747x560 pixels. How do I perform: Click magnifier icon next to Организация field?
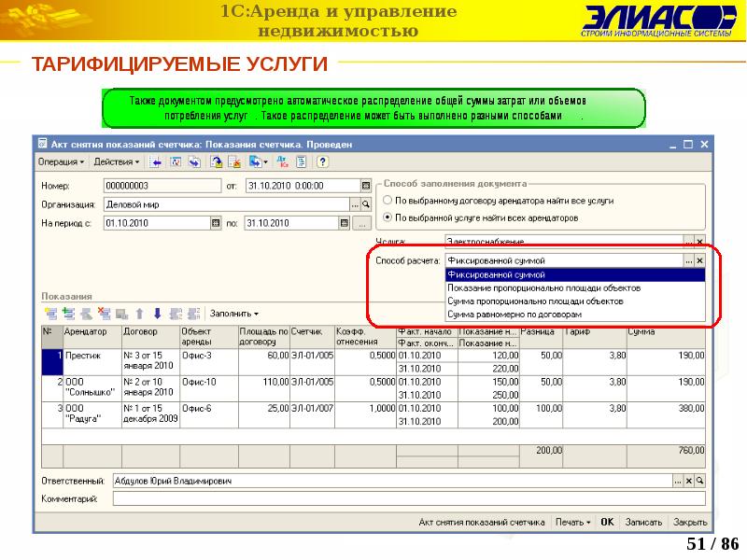(x=367, y=204)
